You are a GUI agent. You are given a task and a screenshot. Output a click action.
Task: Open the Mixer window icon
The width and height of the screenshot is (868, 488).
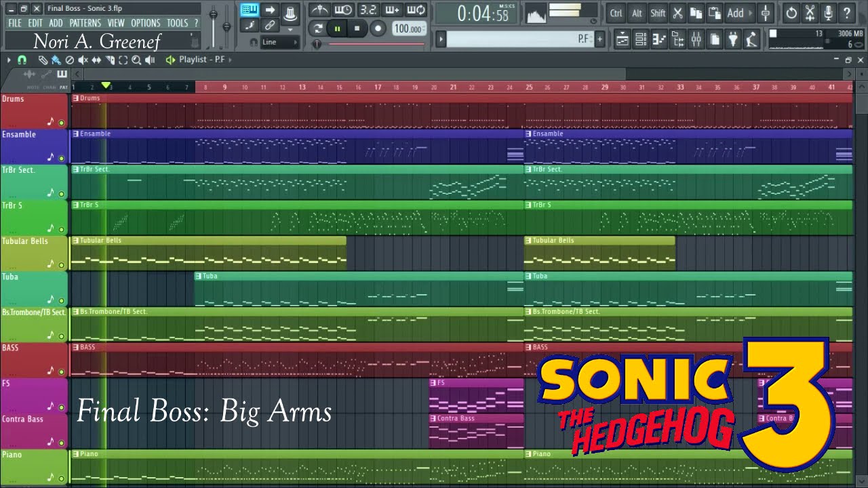pyautogui.click(x=696, y=39)
